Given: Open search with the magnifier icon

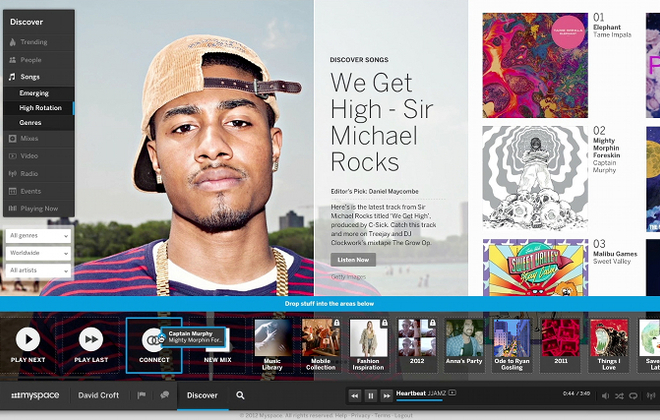Looking at the screenshot, I should coord(240,395).
